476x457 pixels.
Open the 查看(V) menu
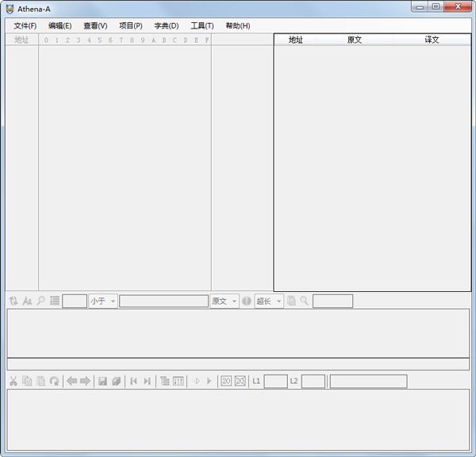click(x=95, y=26)
